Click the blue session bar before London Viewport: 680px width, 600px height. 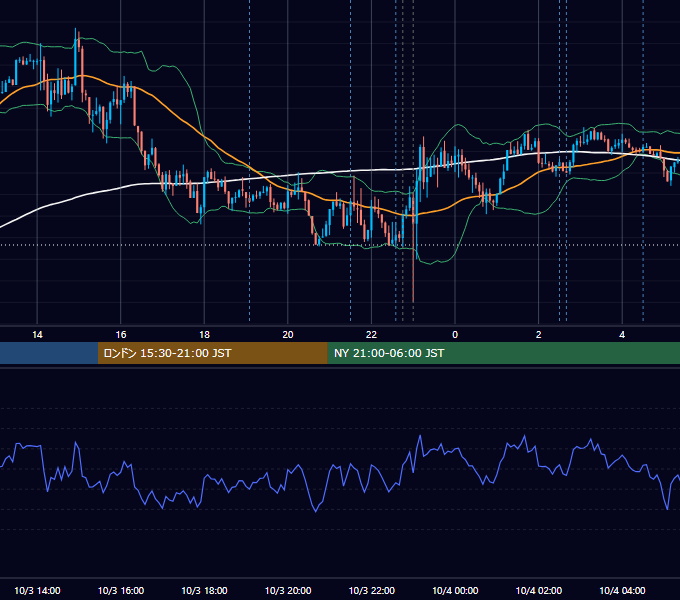[49, 353]
